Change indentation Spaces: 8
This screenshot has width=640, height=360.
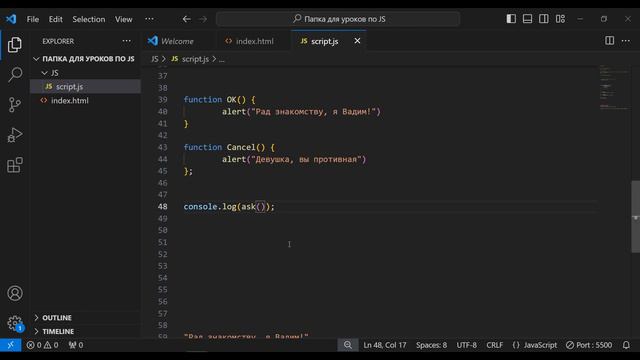431,345
